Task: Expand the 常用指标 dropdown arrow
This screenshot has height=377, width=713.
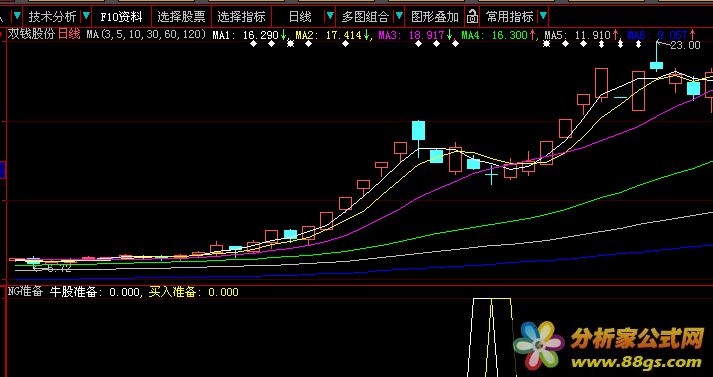Action: coord(542,17)
